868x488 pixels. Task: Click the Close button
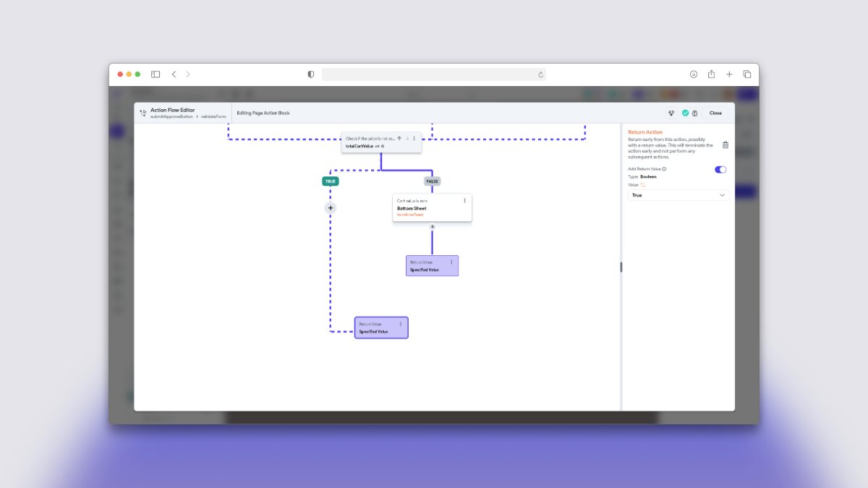715,114
